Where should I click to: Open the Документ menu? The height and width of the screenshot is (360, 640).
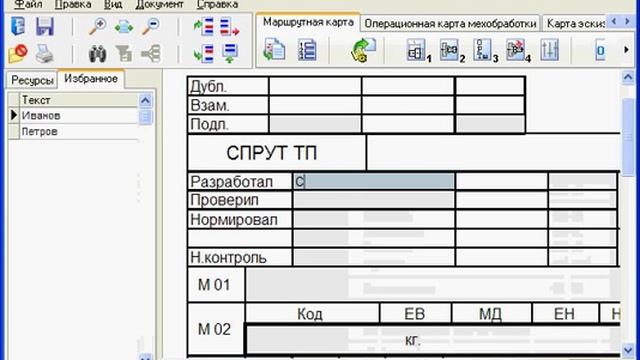[160, 4]
